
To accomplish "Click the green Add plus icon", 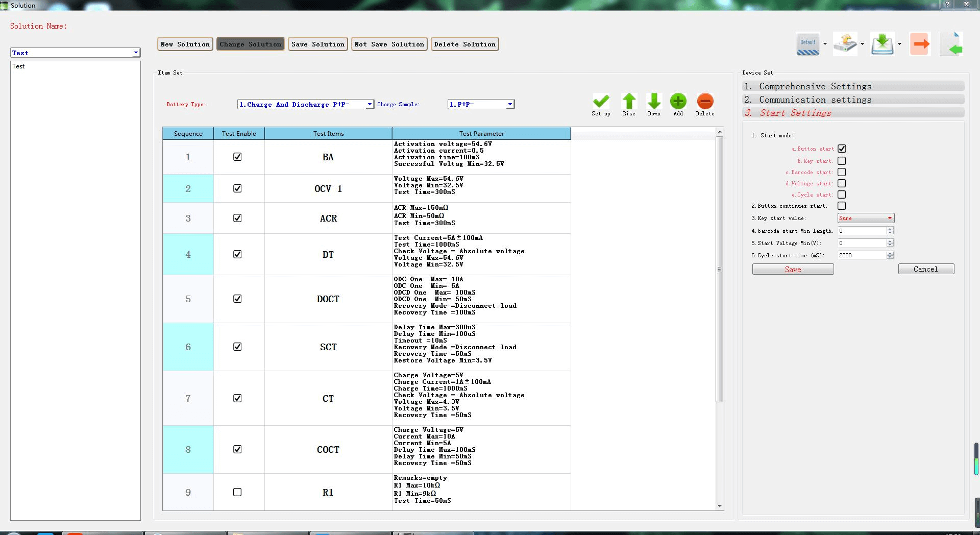I will tap(678, 101).
